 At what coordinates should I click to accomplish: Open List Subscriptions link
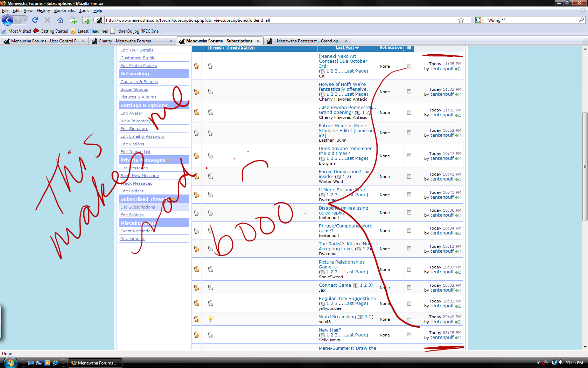(x=138, y=207)
